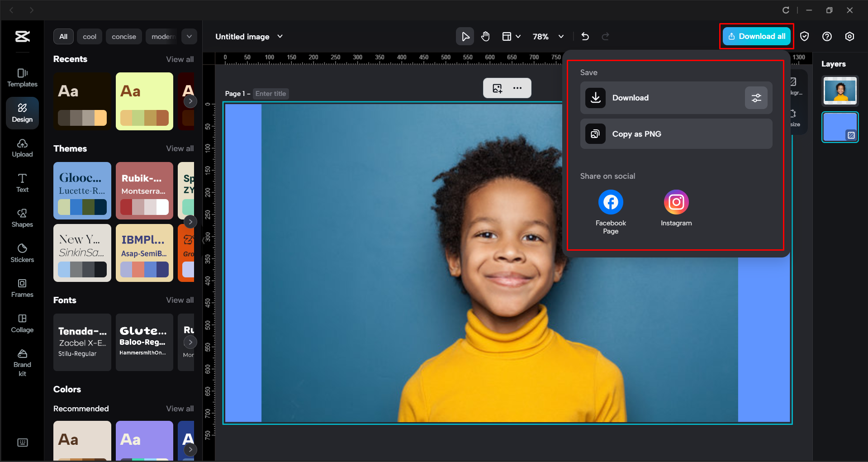Viewport: 868px width, 462px height.
Task: Expand more filter tags with the chevron button
Action: [189, 36]
